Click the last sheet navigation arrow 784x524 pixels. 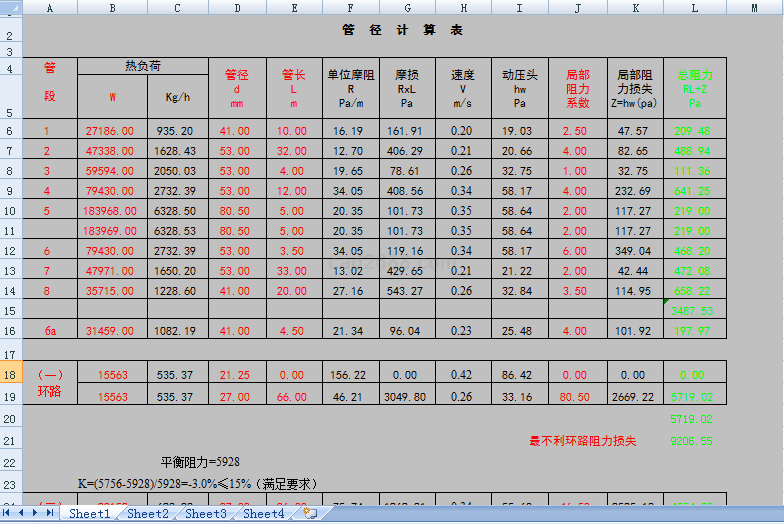coord(49,513)
